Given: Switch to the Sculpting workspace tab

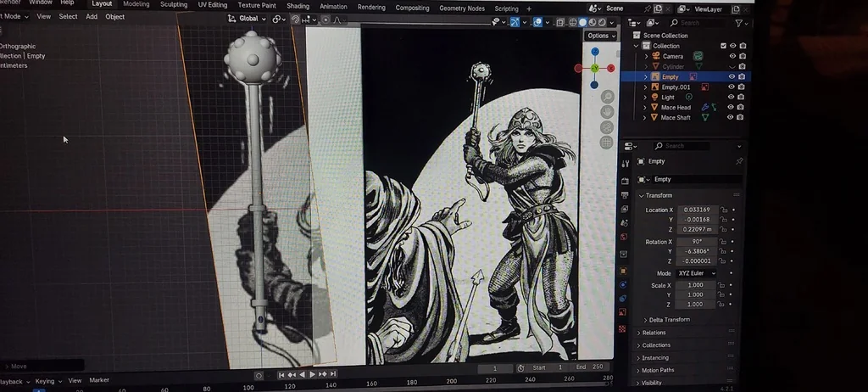Looking at the screenshot, I should pos(174,5).
